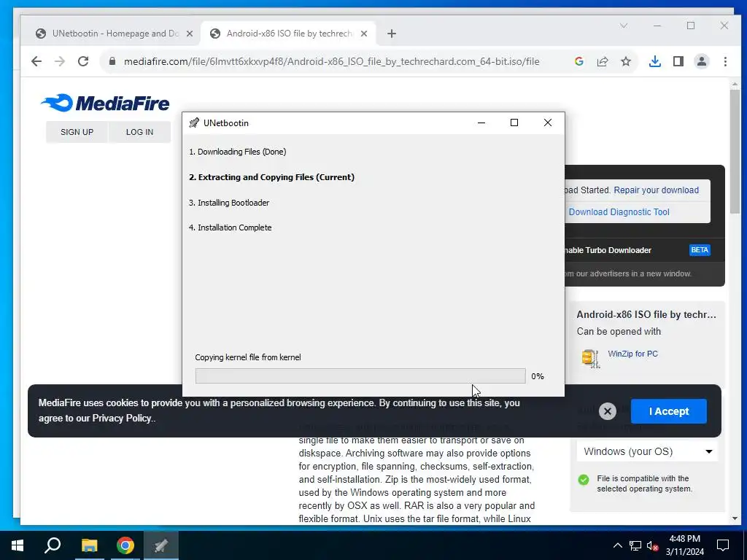This screenshot has height=560, width=747.
Task: Click '1. Downloading Files (Done)' step
Action: click(237, 152)
